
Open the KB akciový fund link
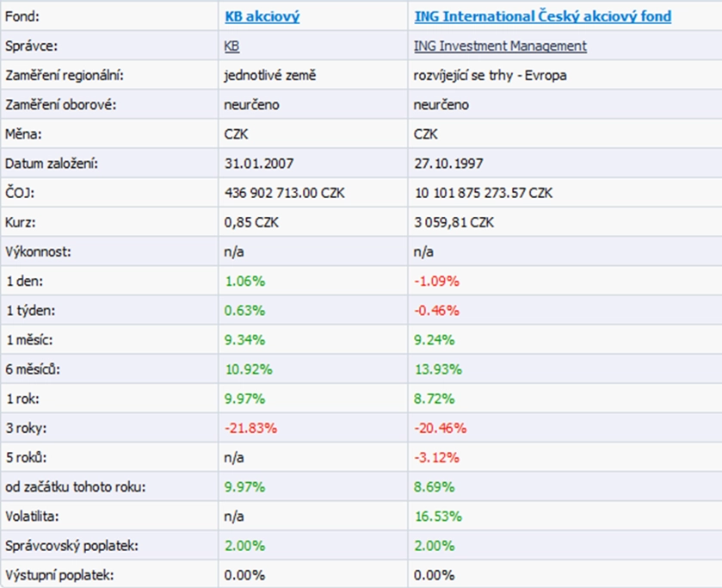click(x=262, y=16)
